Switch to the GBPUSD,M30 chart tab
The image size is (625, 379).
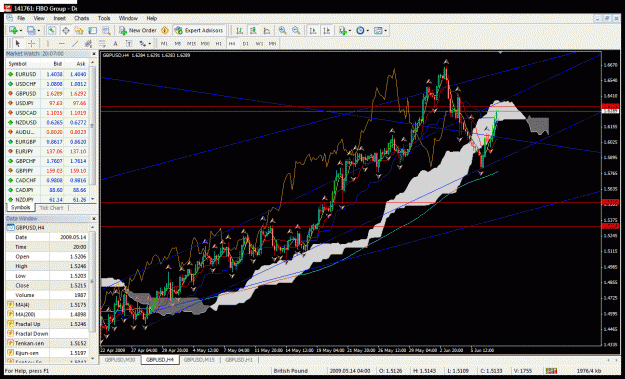[x=120, y=360]
